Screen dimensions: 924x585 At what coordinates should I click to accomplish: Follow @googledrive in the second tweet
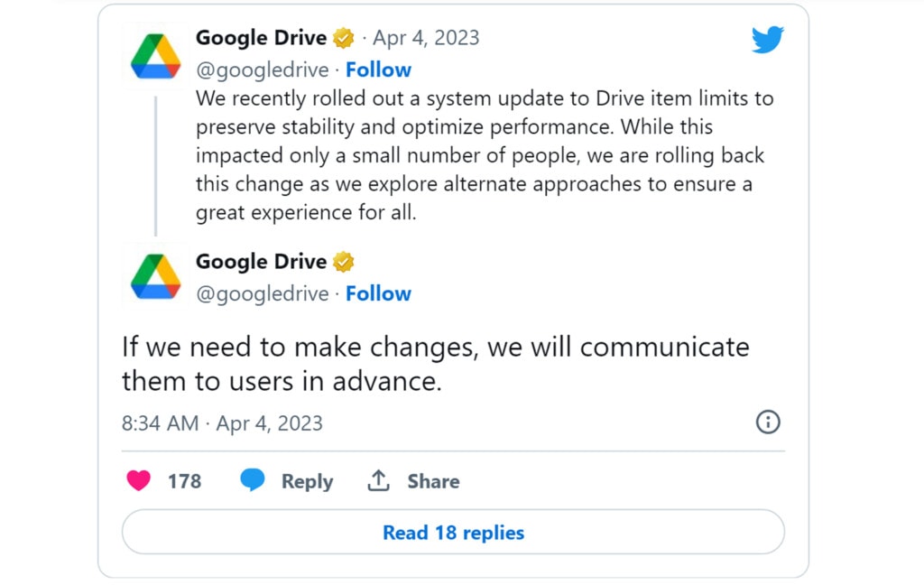pyautogui.click(x=378, y=293)
